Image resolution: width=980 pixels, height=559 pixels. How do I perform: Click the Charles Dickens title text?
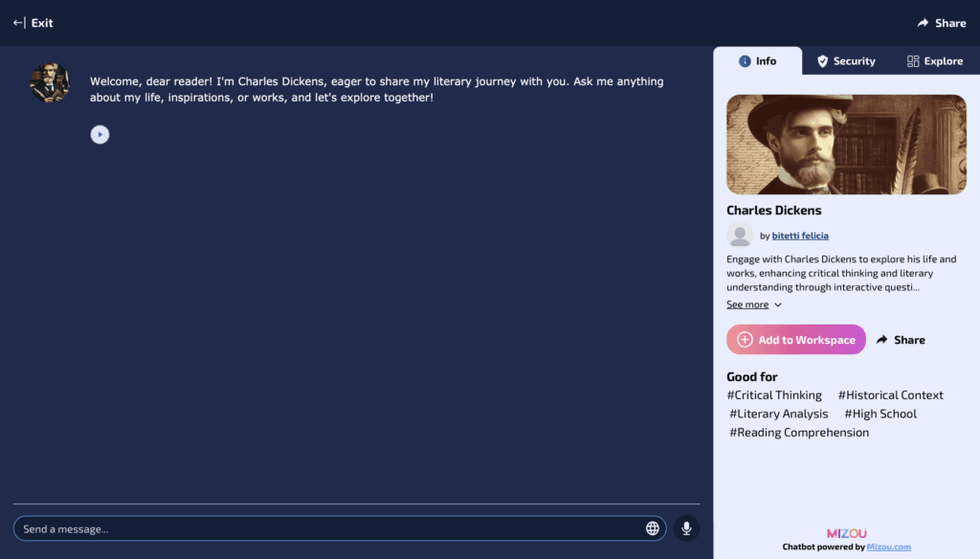773,210
